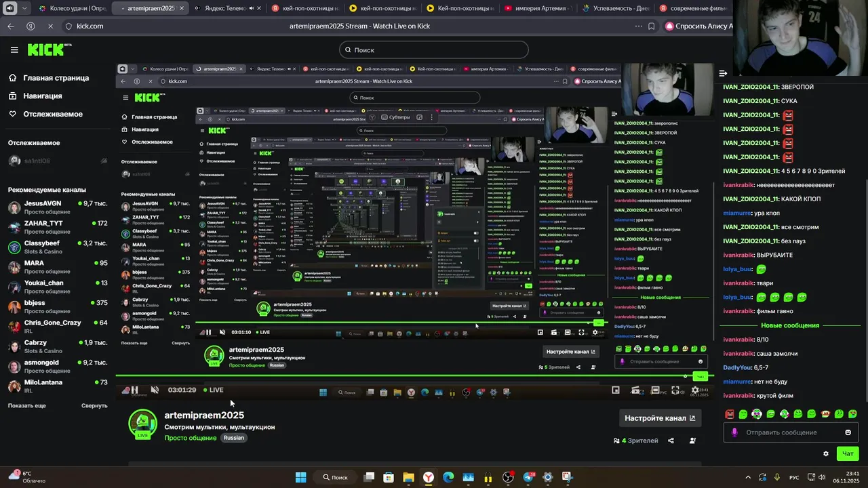Screen dimensions: 868x488
Task: Switch to Успеваемость tab
Action: 617,8
